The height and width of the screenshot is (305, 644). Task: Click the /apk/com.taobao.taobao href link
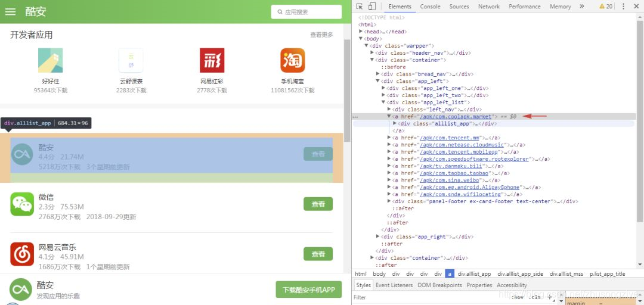(x=453, y=173)
